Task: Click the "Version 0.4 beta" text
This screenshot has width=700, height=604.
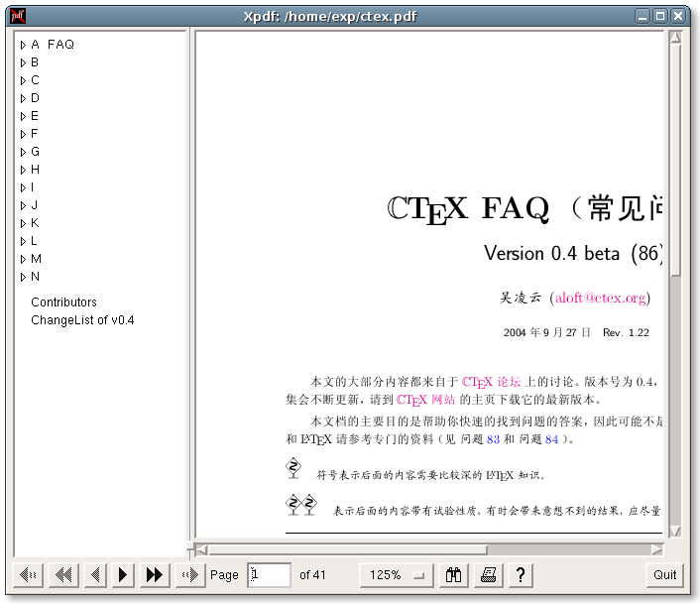Action: 552,254
